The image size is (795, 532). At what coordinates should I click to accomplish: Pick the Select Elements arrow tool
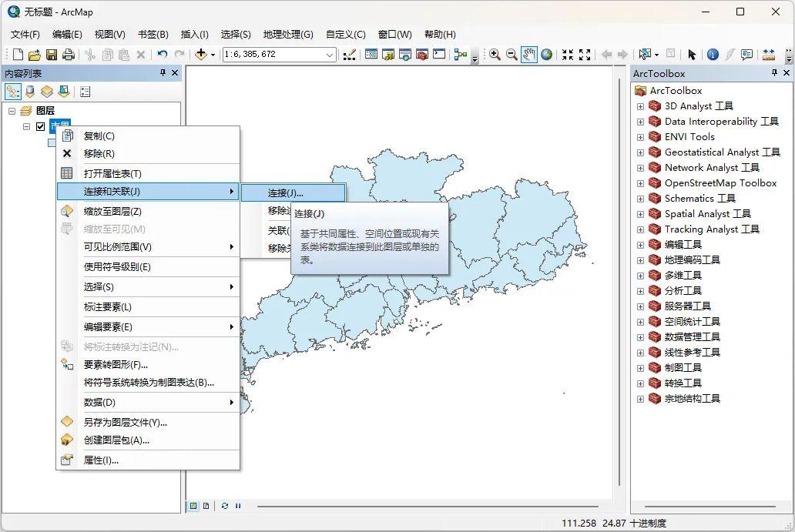(692, 54)
